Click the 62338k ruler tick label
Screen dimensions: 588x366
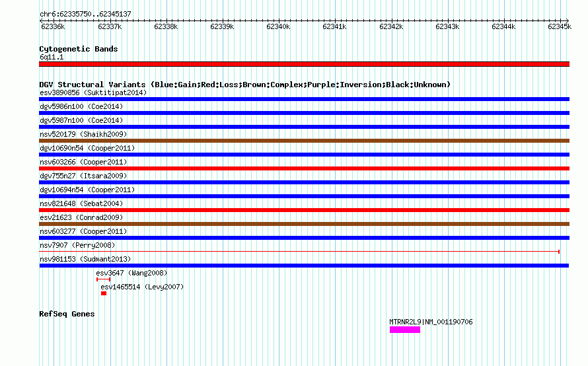pos(166,27)
